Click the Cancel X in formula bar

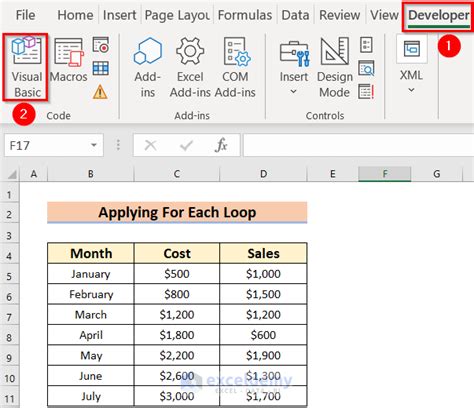coord(151,145)
